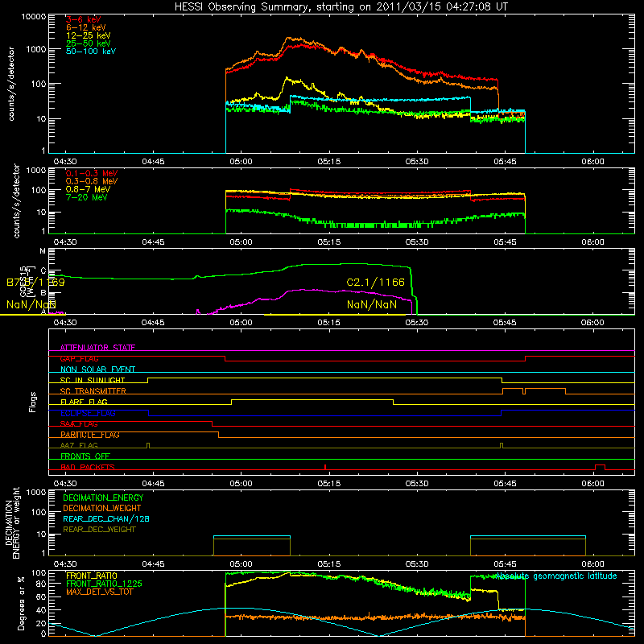The width and height of the screenshot is (644, 644).
Task: Select the 6-12 keV legend label
Action: coord(86,27)
